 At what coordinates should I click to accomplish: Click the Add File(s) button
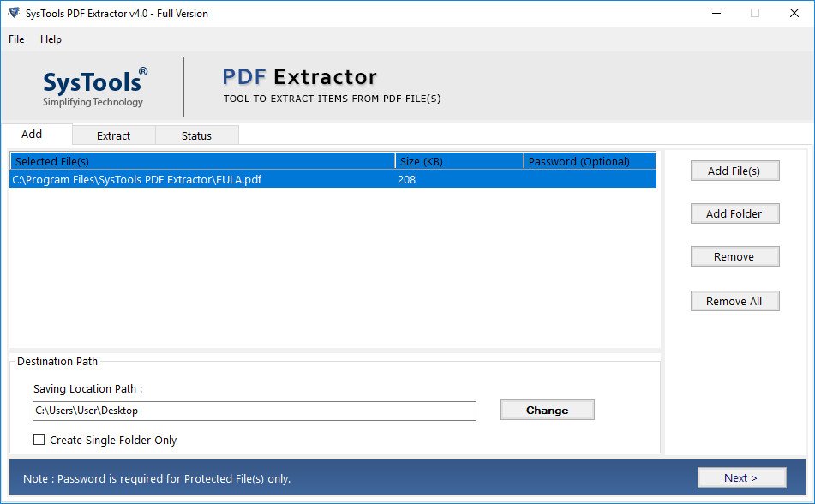point(734,171)
